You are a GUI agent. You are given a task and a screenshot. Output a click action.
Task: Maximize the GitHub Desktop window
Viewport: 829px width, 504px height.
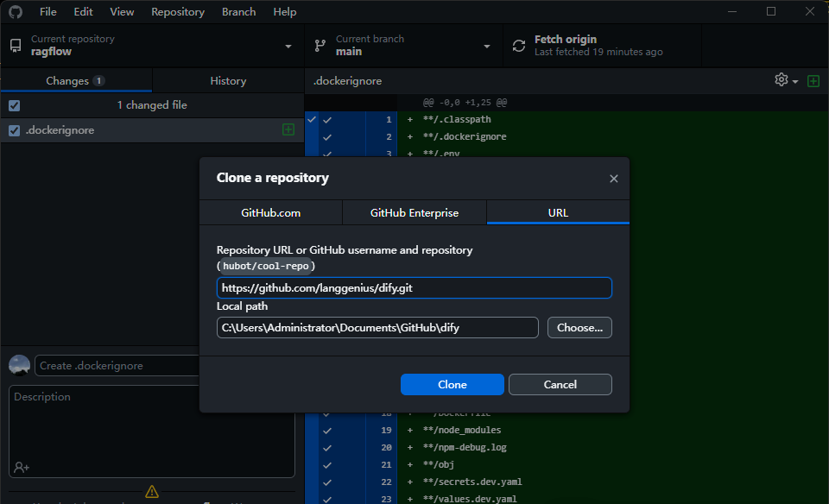771,11
